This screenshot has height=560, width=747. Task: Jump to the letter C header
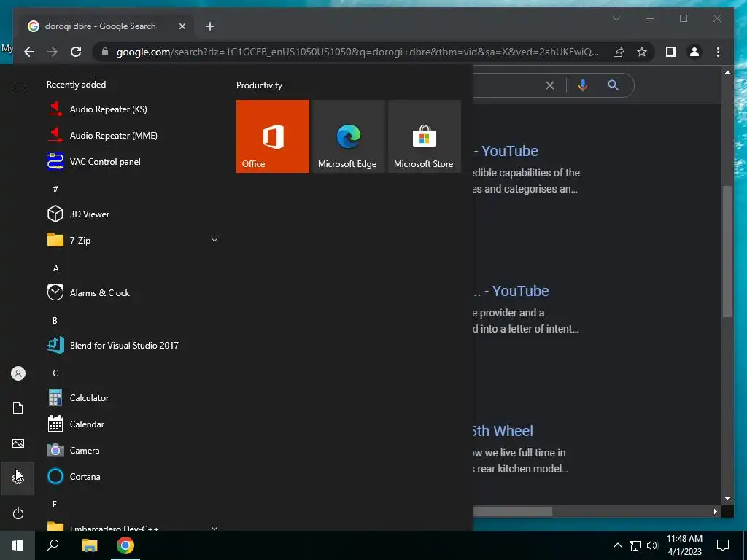[55, 373]
